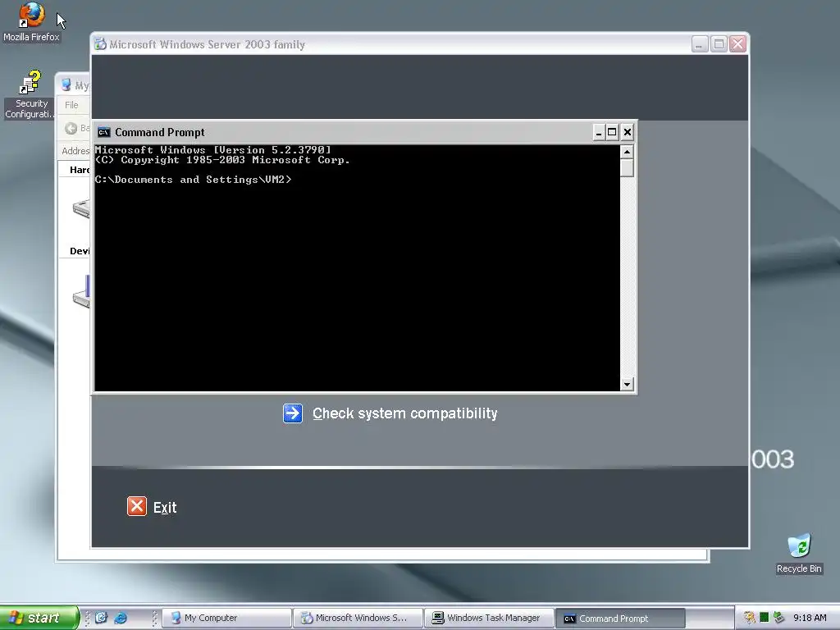This screenshot has width=840, height=630.
Task: Open File menu in My Computer window
Action: [x=71, y=105]
